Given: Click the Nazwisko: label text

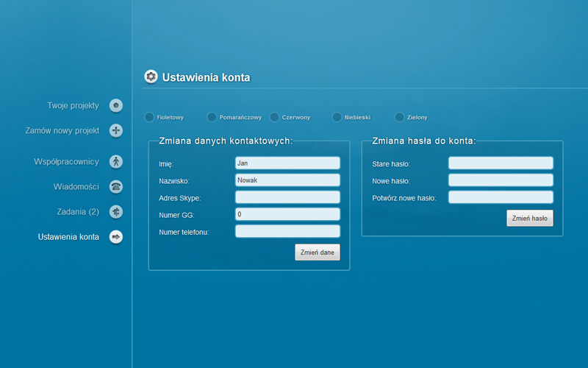Looking at the screenshot, I should tap(174, 181).
